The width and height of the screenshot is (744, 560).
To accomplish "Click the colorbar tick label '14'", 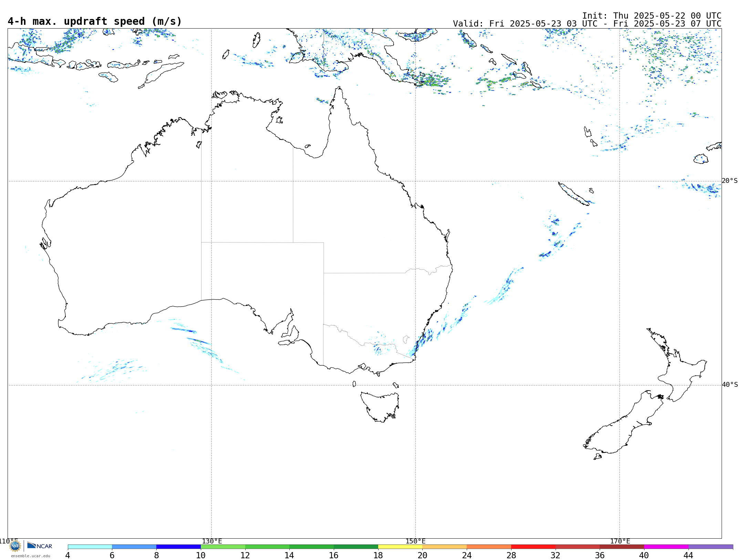I will point(289,556).
